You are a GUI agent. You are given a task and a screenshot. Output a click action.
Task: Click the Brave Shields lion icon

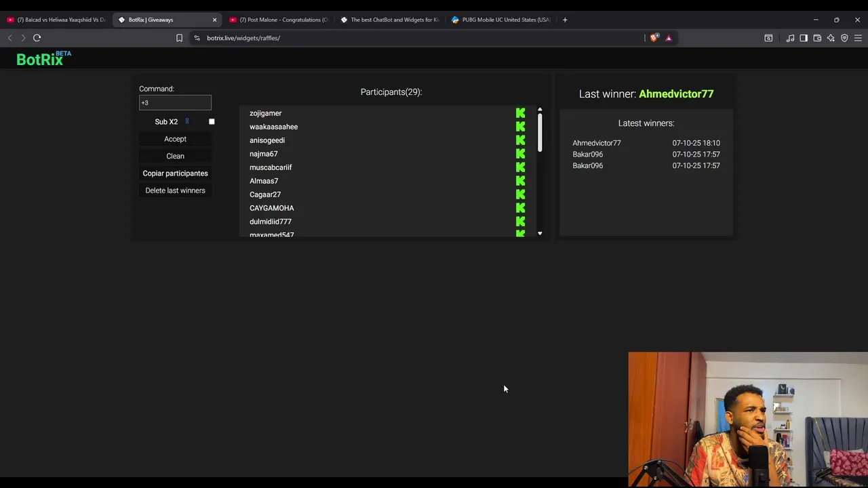point(654,38)
